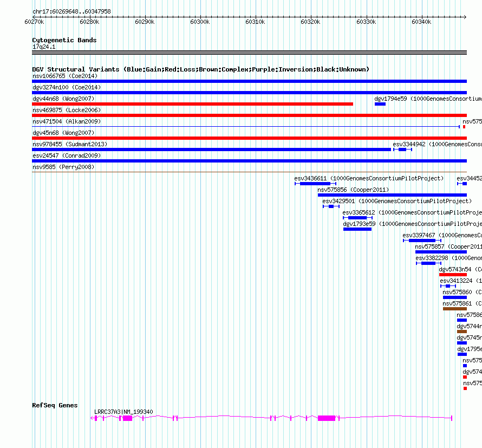Click the nsv978455 (Sudmant2013) label
482x448 pixels.
[x=70, y=144]
